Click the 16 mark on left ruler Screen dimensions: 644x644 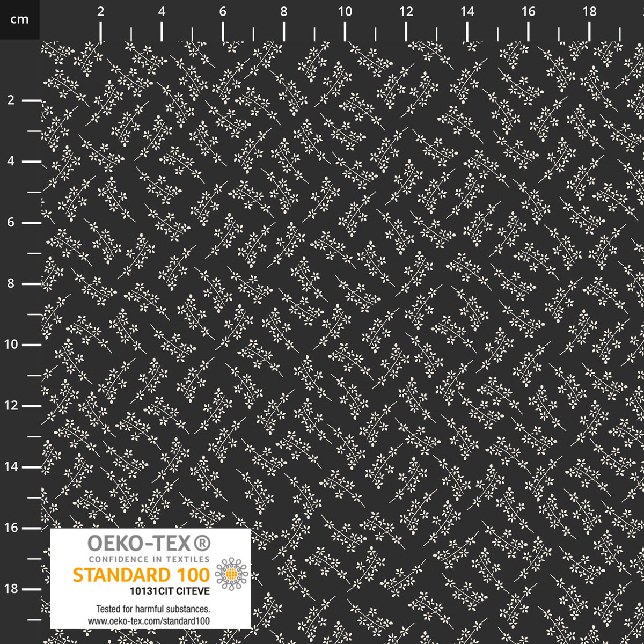11,528
